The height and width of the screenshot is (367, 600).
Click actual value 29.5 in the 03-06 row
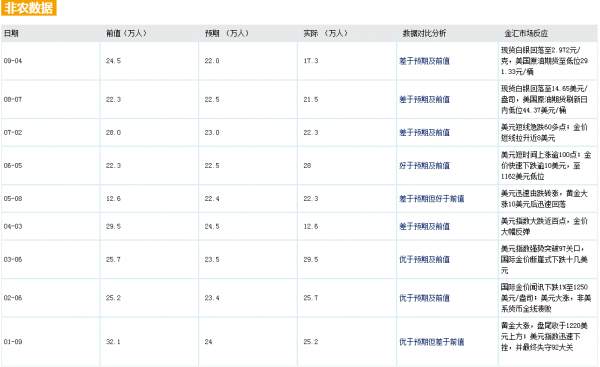[x=311, y=259]
